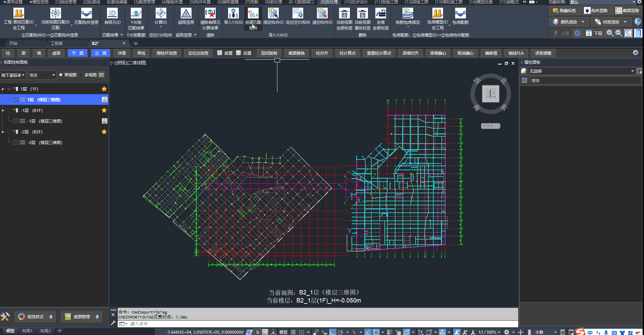This screenshot has height=335, width=644.
Task: Check the -1层 (B1F) checkbox
Action: pyautogui.click(x=9, y=111)
